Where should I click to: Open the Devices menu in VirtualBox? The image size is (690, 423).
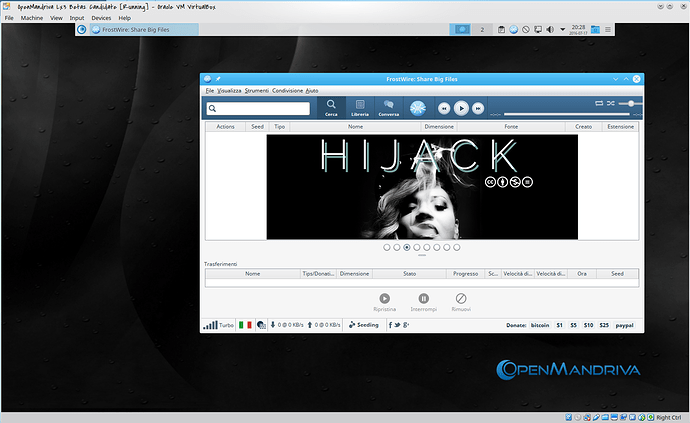[x=101, y=18]
